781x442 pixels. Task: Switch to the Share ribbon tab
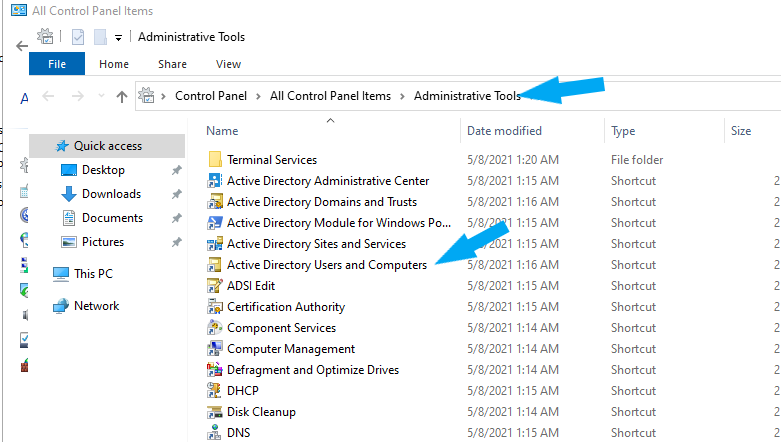[x=172, y=64]
